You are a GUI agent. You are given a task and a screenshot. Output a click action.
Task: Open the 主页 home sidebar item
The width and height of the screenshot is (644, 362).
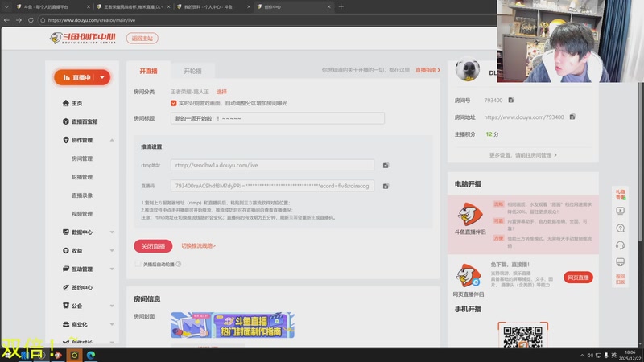point(72,103)
